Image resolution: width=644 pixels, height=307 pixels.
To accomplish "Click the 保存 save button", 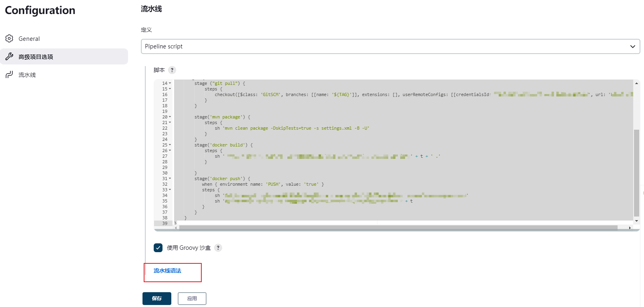I will click(x=157, y=299).
